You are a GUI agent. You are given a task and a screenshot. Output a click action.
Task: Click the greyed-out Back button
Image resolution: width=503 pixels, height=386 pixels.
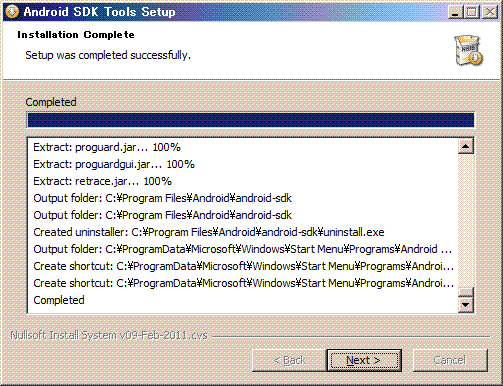coord(289,360)
